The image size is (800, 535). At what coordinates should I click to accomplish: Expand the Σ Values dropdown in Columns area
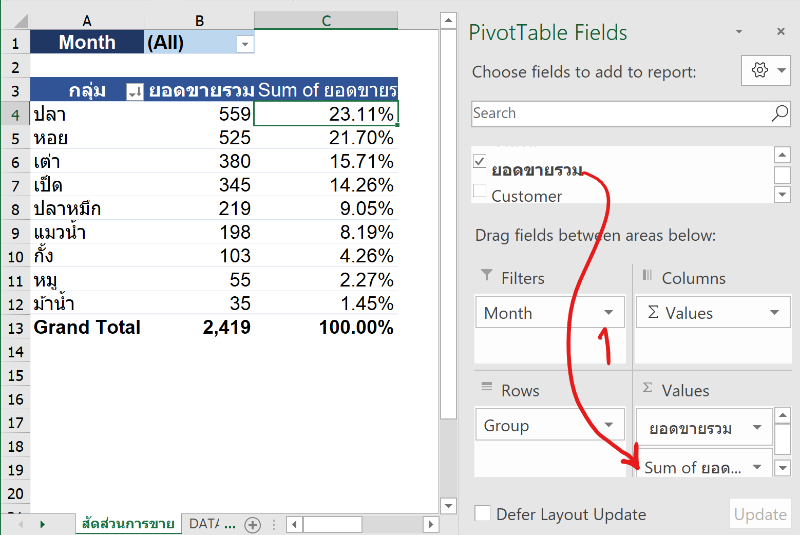point(774,313)
